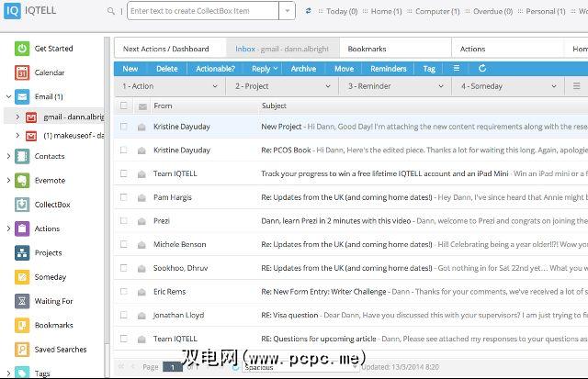
Task: Select the Inbox gmail tab
Action: 283,49
